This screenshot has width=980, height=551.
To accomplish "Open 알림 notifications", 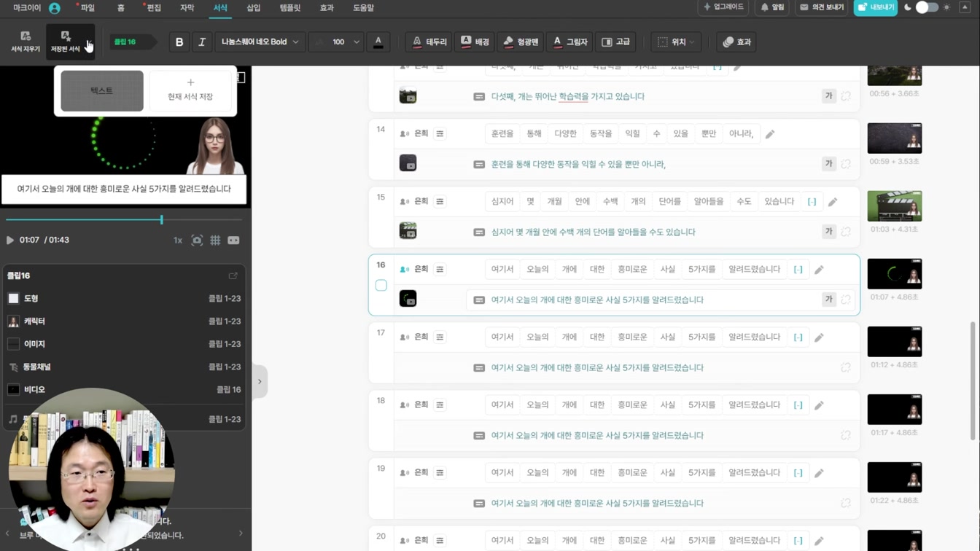I will (x=772, y=7).
